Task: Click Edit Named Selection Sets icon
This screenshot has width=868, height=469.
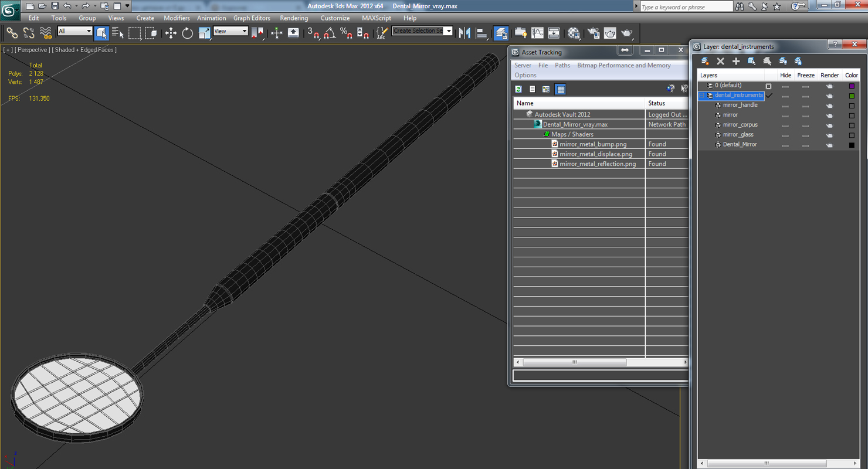Action: pos(382,33)
